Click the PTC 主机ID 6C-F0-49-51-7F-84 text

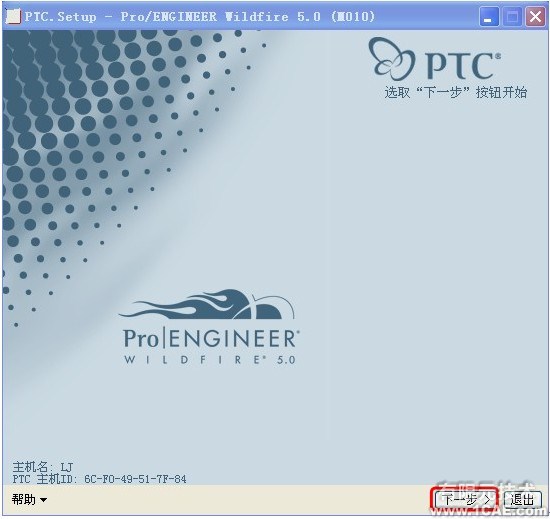[99, 479]
